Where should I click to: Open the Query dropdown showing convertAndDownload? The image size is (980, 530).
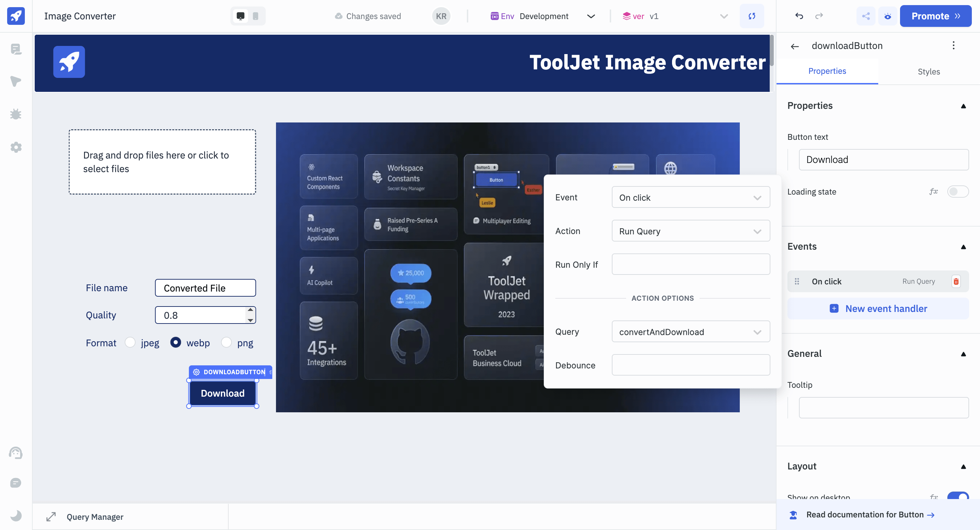tap(690, 332)
